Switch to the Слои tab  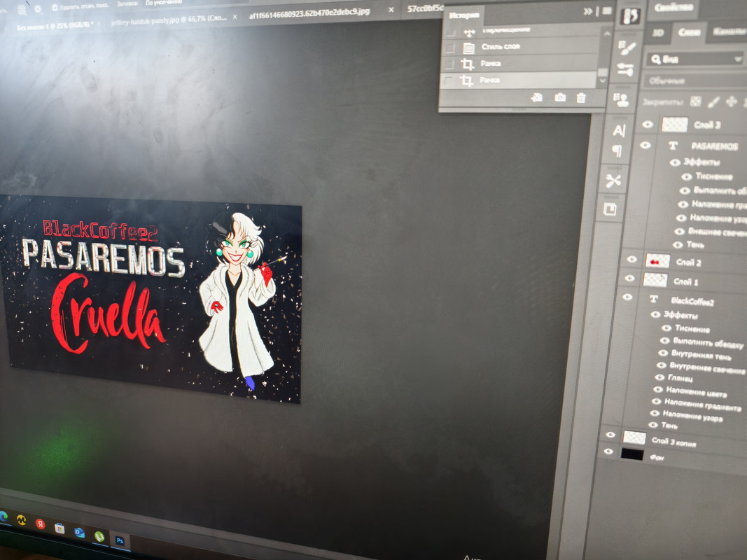690,32
